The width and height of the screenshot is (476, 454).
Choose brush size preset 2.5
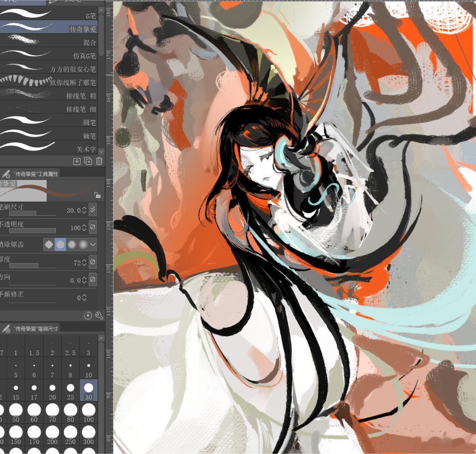[70, 346]
